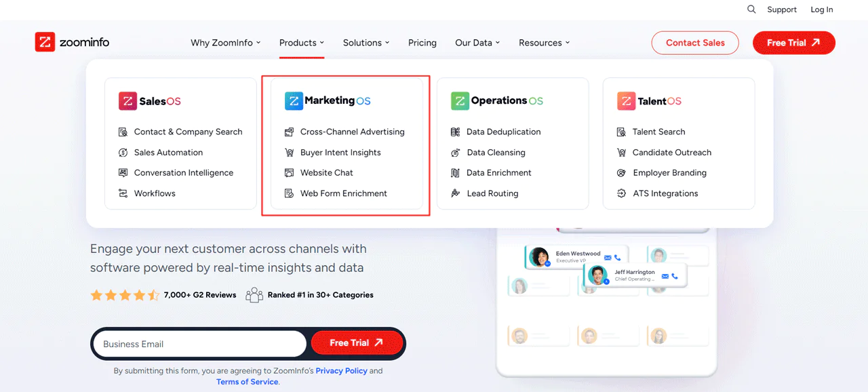Click the Data Deduplication icon
The image size is (868, 392).
[456, 132]
